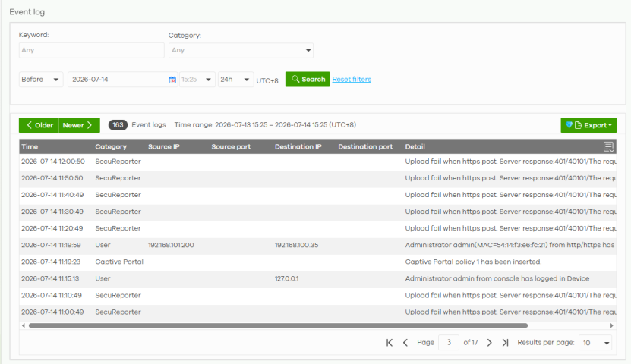
Task: Click the Source port column header
Action: [x=231, y=146]
